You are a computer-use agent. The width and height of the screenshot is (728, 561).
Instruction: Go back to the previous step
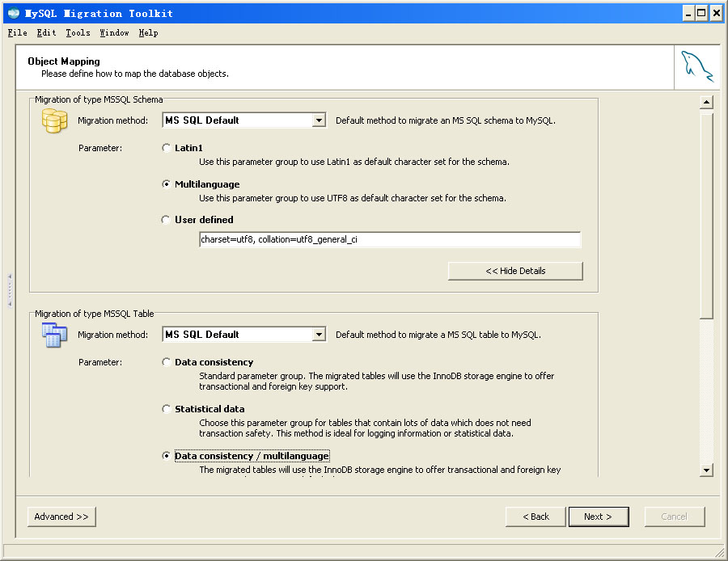click(x=535, y=516)
